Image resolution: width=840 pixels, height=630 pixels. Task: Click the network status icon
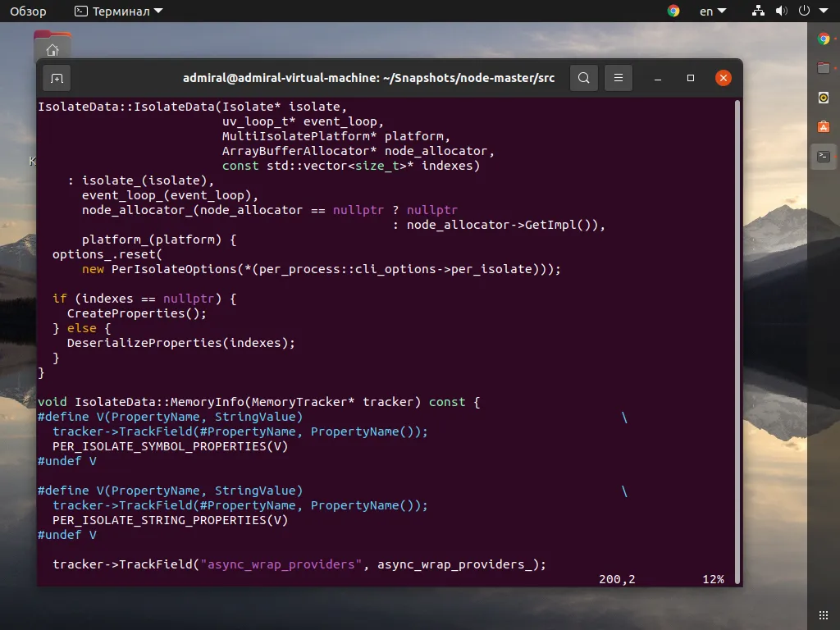pos(758,11)
